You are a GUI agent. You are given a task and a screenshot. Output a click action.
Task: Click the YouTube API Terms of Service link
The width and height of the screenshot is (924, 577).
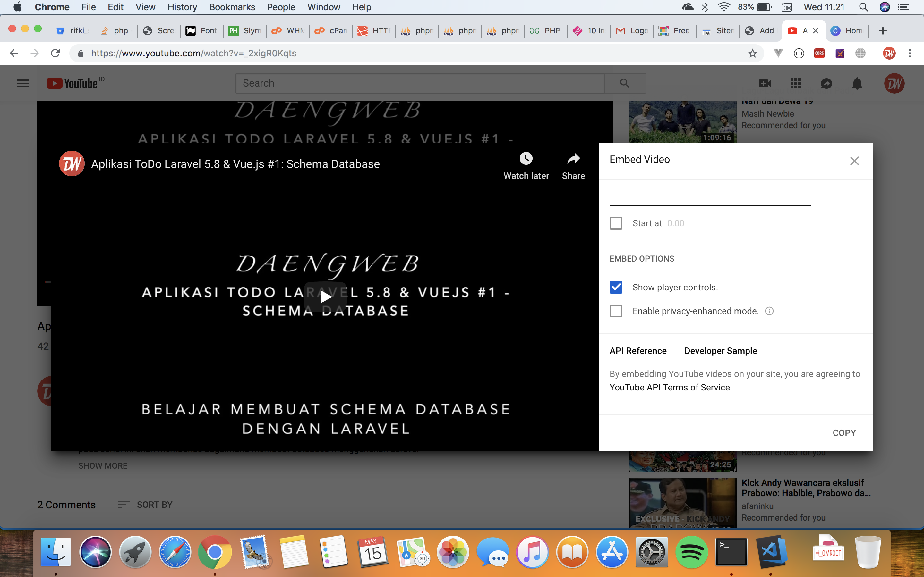669,387
